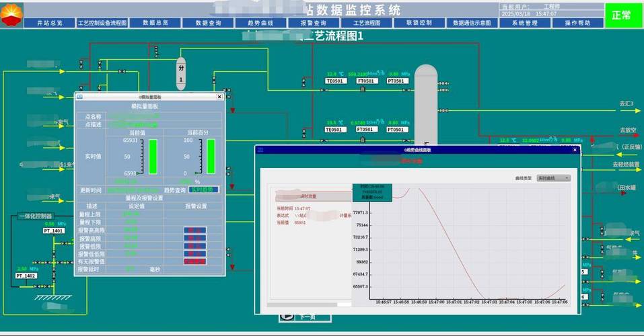
Task: Click the large separator tower symbol
Action: (425, 105)
